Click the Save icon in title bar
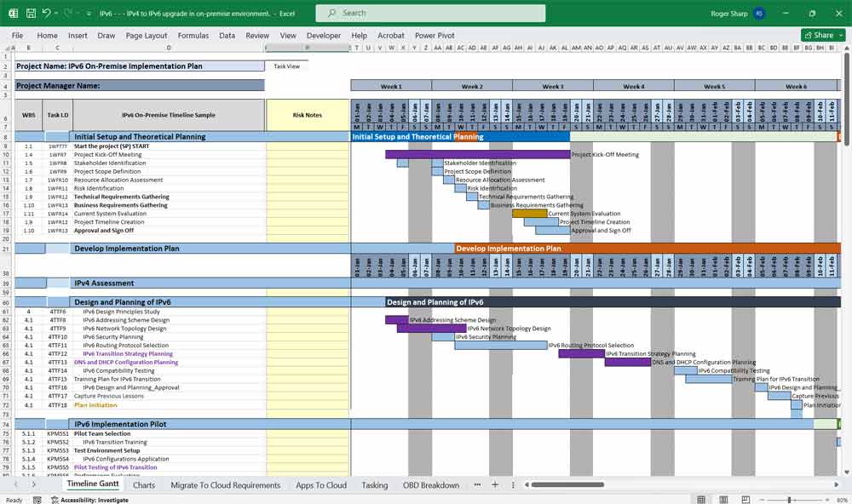This screenshot has width=852, height=504. (x=31, y=14)
